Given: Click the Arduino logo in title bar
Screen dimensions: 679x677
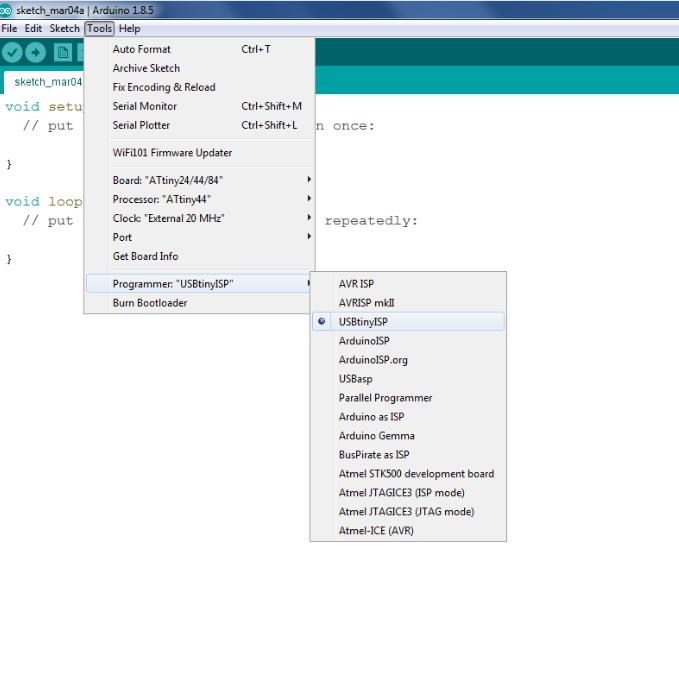Looking at the screenshot, I should click(6, 10).
